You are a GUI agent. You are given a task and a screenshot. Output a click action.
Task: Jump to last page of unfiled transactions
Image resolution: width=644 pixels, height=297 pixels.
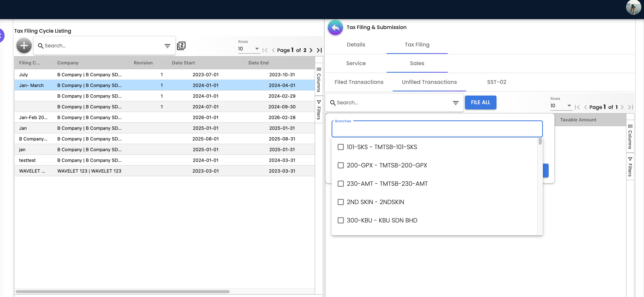pos(630,107)
